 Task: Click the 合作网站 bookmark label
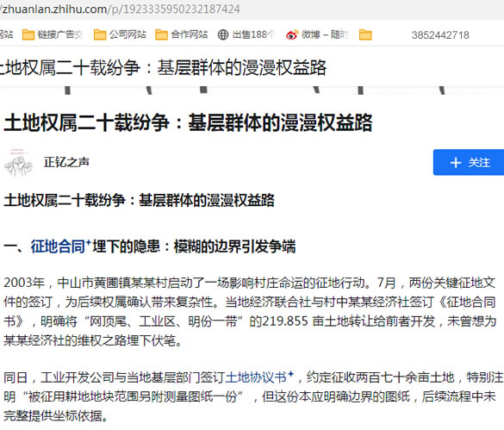190,34
